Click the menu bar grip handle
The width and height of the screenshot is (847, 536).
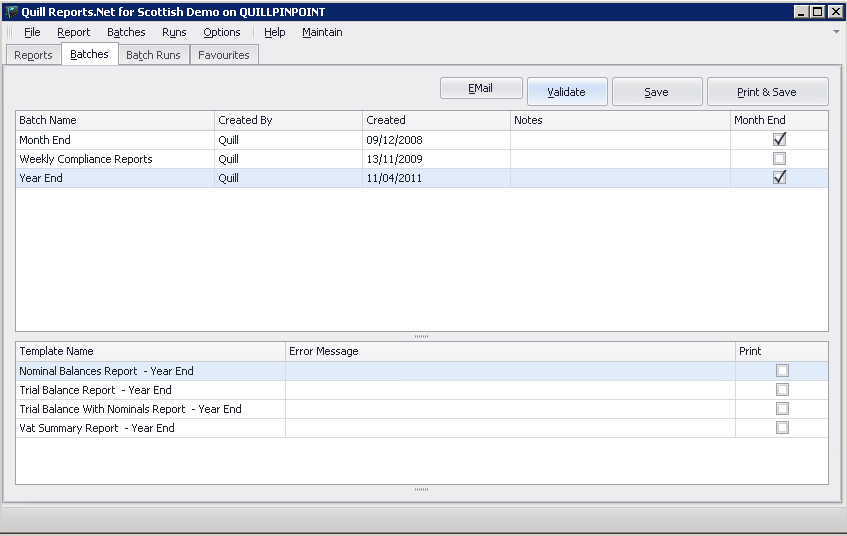coord(9,32)
